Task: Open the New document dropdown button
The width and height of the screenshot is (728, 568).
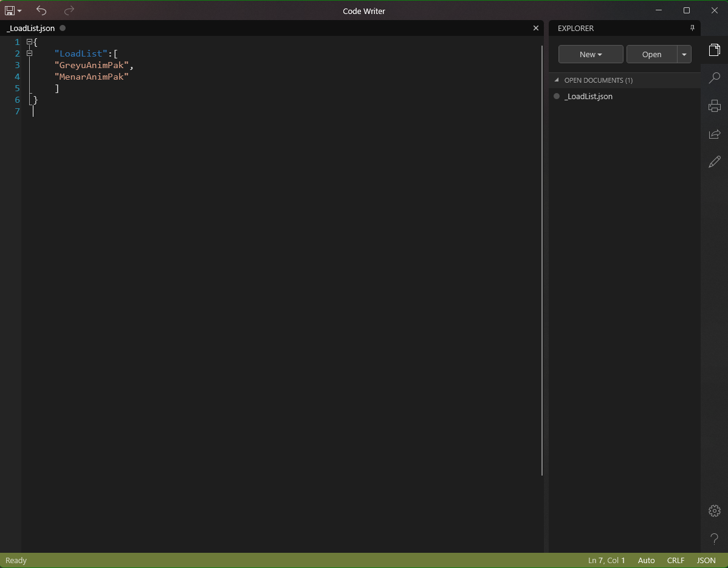Action: pos(591,54)
